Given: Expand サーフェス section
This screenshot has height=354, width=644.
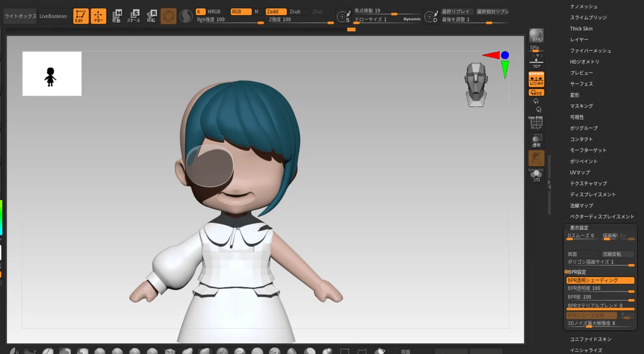Looking at the screenshot, I should (x=581, y=84).
